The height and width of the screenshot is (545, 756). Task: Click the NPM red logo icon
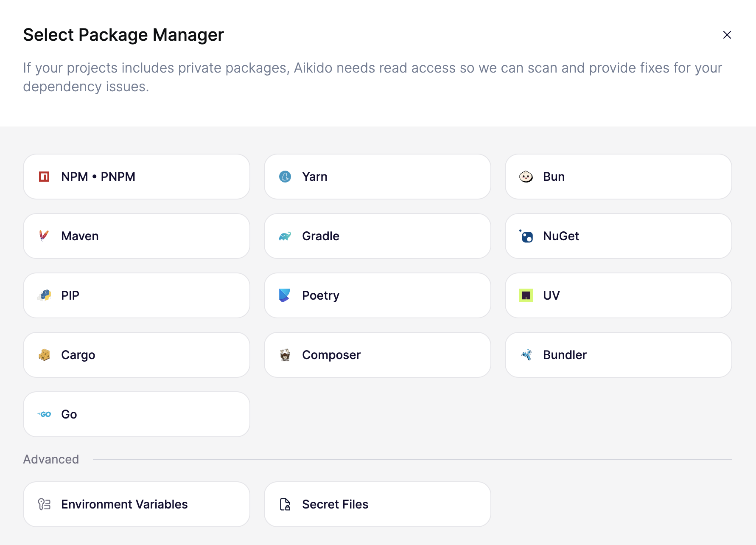(44, 177)
